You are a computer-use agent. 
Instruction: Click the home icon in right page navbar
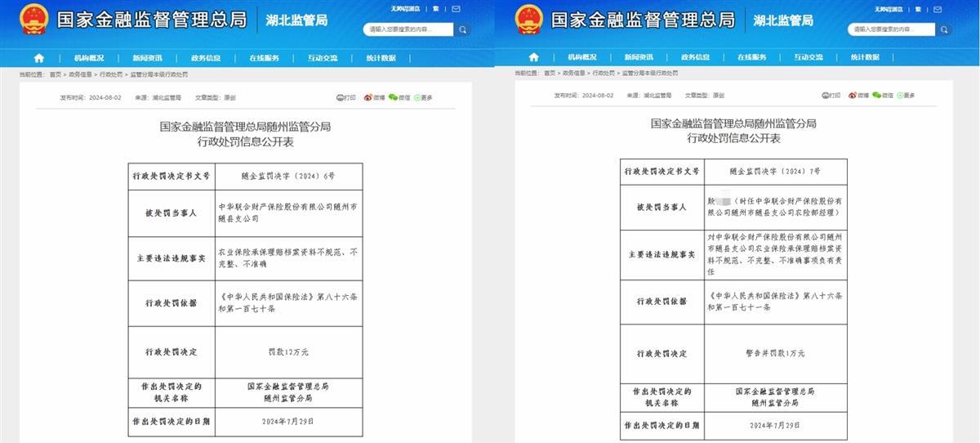pos(533,57)
